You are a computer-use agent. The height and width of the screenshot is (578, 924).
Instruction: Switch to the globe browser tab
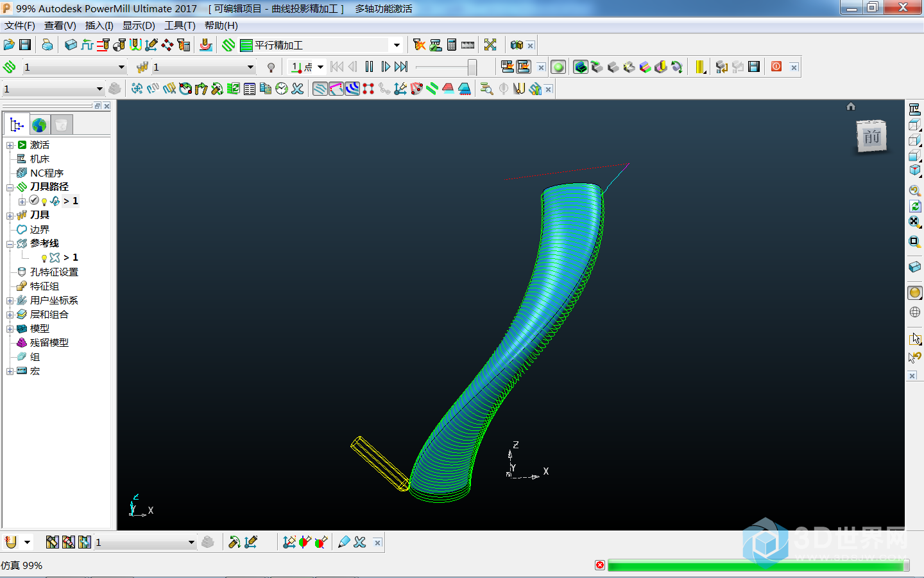click(x=39, y=125)
